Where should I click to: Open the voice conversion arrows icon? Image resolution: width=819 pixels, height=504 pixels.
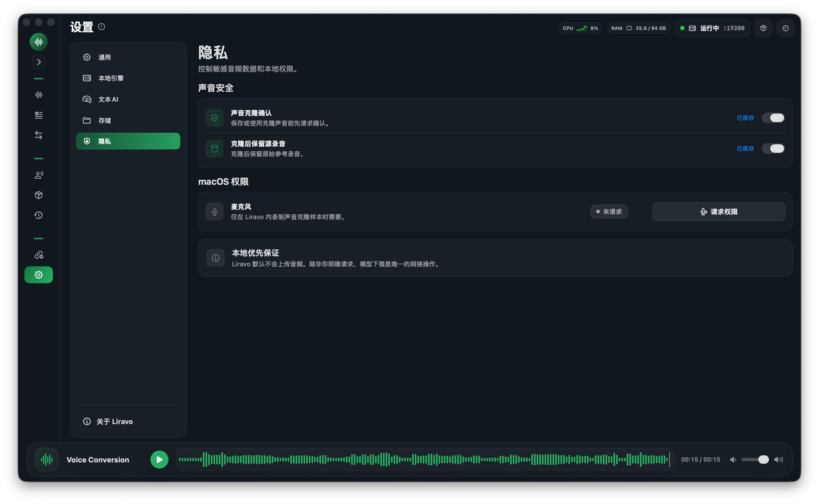39,135
